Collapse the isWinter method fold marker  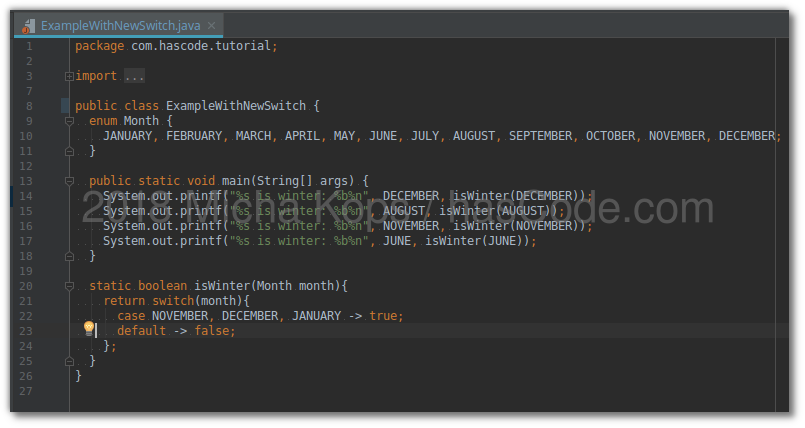pos(69,286)
